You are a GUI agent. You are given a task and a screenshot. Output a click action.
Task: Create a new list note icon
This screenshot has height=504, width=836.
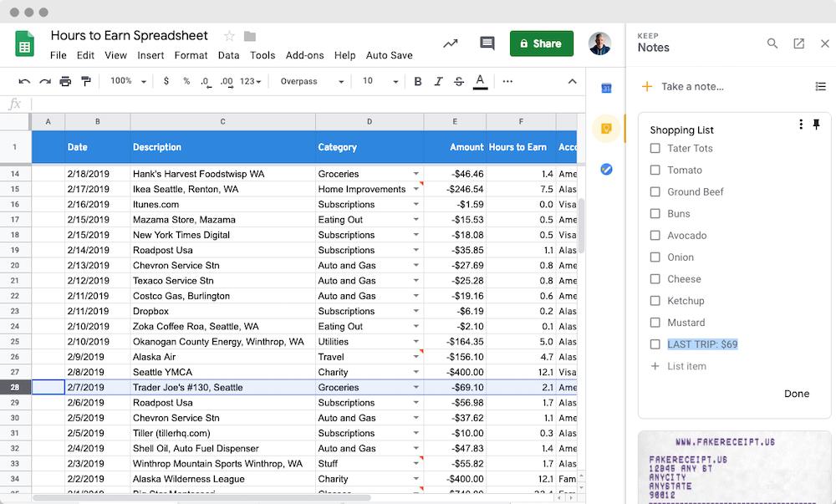click(x=821, y=86)
